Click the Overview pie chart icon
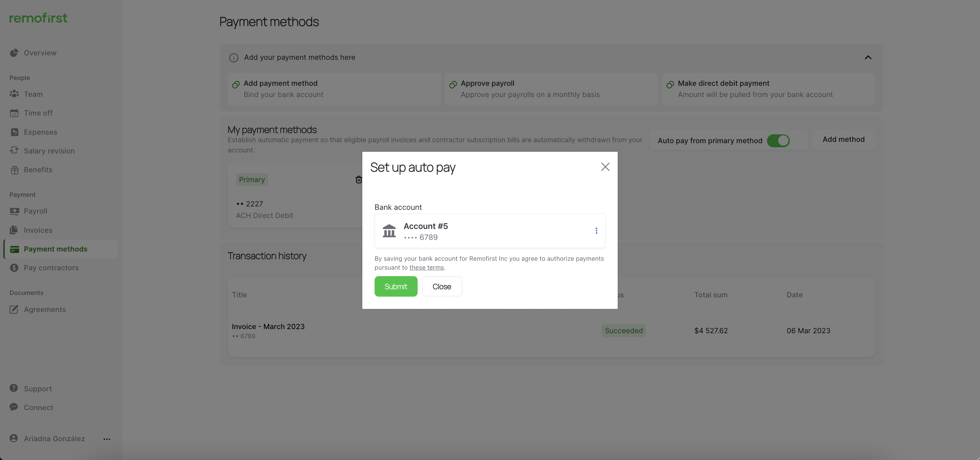 [x=14, y=53]
